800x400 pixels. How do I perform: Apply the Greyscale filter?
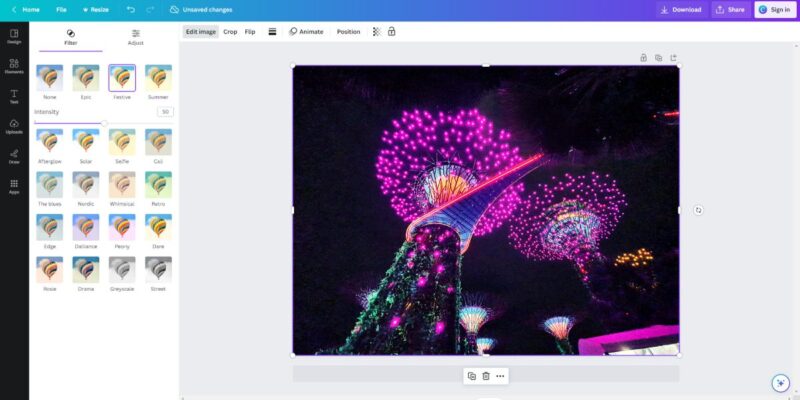(x=122, y=269)
